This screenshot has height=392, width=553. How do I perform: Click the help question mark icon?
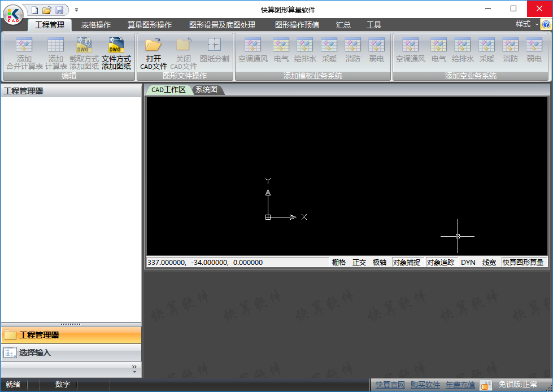(546, 24)
